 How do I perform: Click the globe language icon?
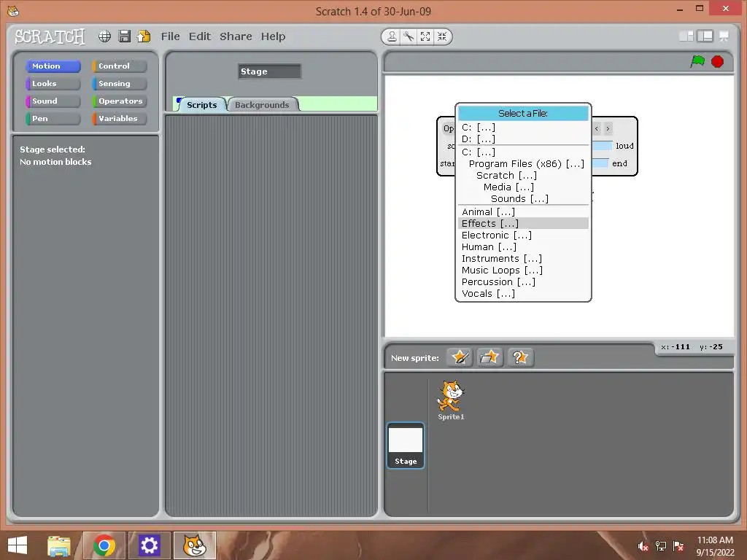pyautogui.click(x=104, y=36)
